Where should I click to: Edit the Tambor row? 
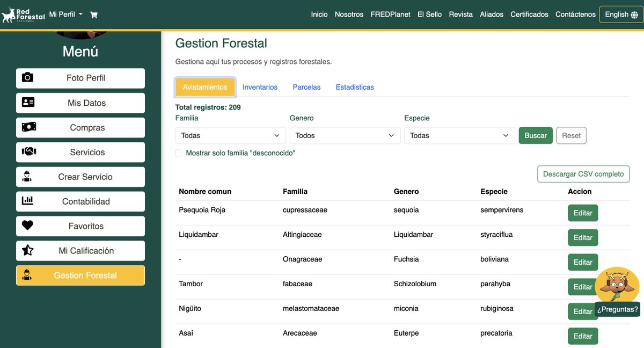583,287
